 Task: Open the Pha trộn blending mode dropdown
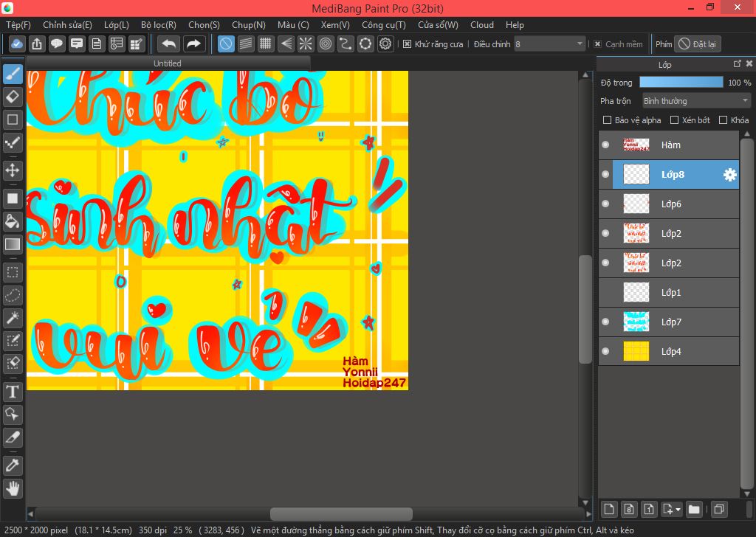point(696,100)
